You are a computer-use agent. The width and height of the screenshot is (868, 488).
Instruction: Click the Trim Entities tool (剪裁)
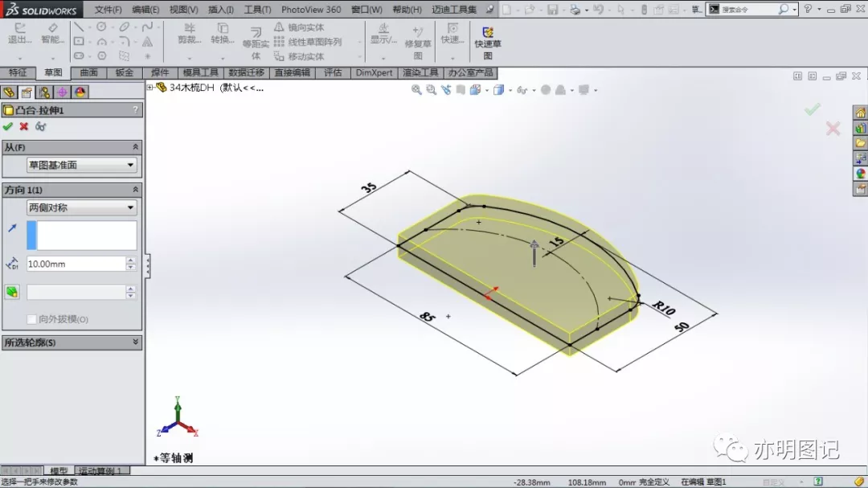(x=190, y=33)
